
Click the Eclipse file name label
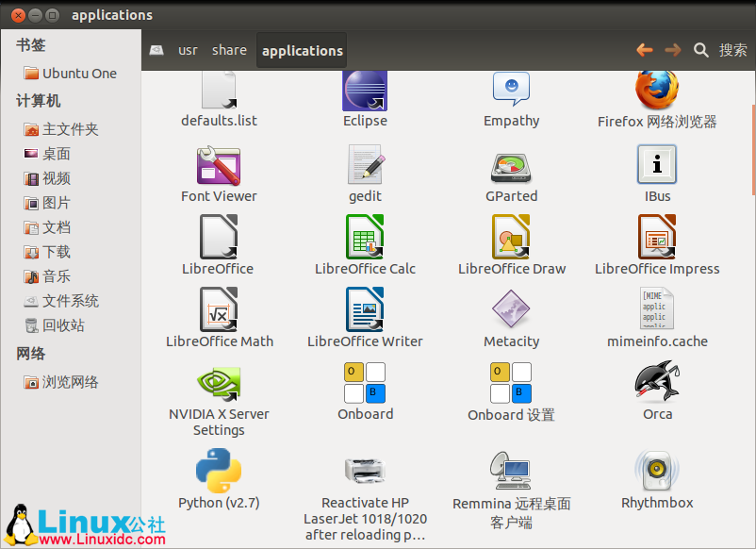click(x=365, y=121)
